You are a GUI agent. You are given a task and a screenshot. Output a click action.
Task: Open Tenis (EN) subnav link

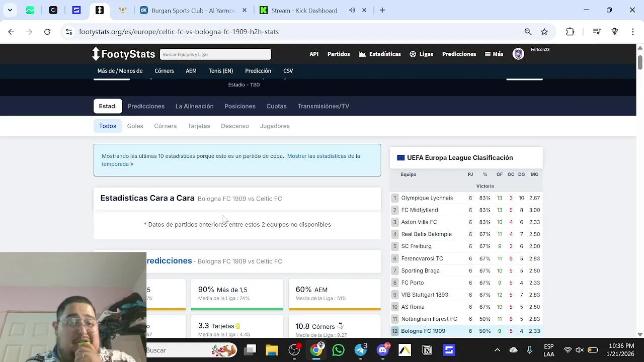[220, 71]
